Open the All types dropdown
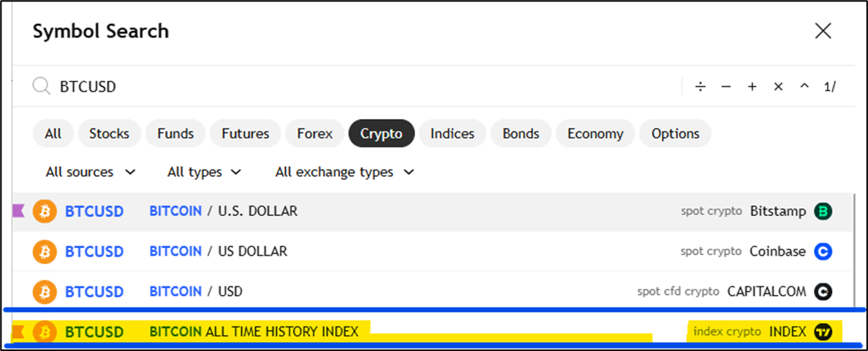The width and height of the screenshot is (868, 351). (x=204, y=172)
